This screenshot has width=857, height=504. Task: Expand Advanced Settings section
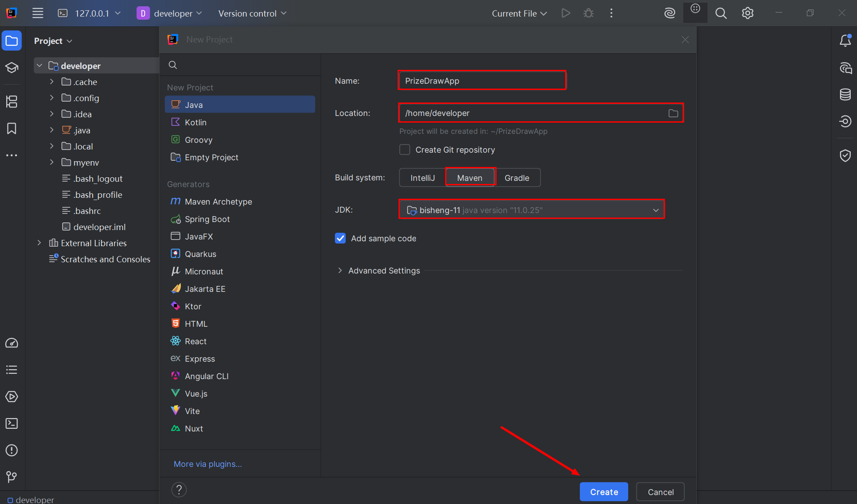tap(340, 270)
